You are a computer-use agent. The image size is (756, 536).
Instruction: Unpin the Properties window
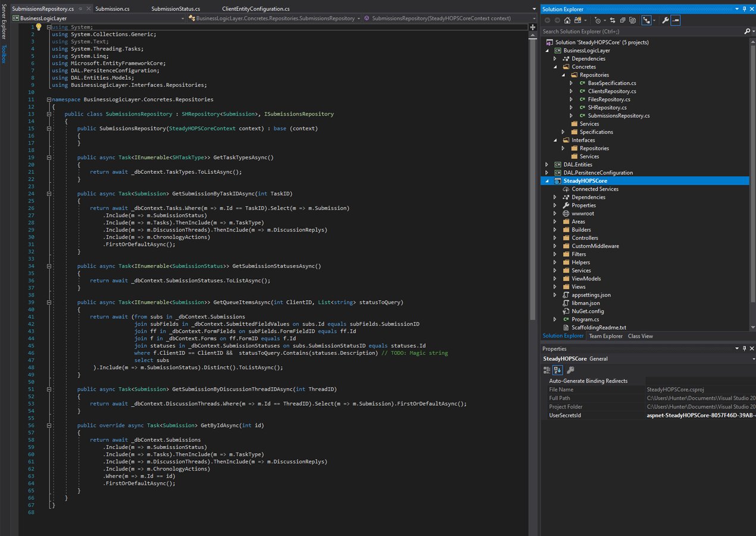click(x=743, y=348)
